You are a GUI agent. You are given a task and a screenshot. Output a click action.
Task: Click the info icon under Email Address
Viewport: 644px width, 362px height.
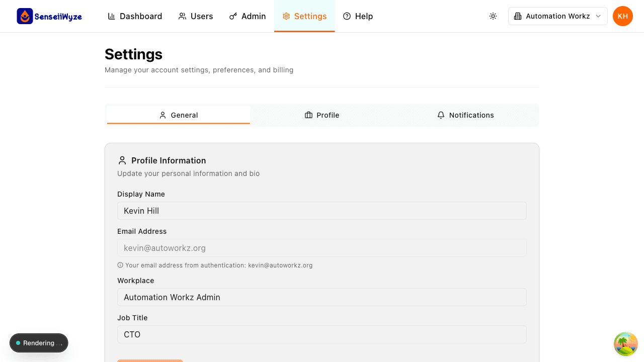point(120,265)
